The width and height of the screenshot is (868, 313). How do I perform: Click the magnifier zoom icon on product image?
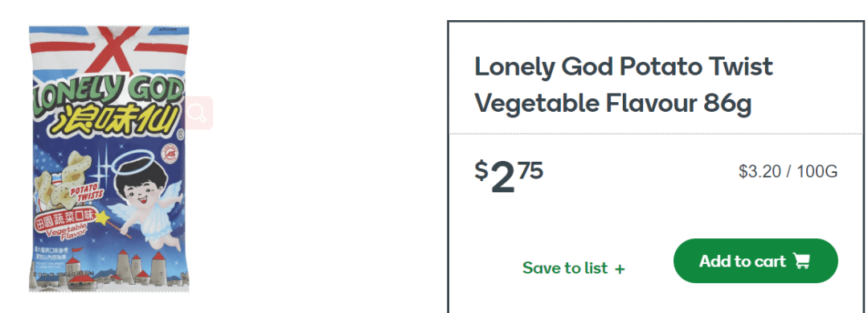point(198,113)
